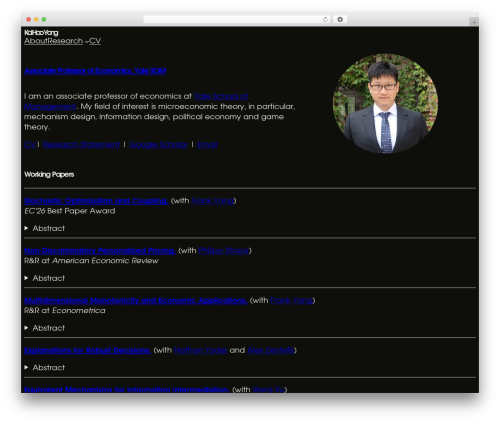Click R&R at Econometrica text
Screen dimensions: 500x423
(x=65, y=311)
